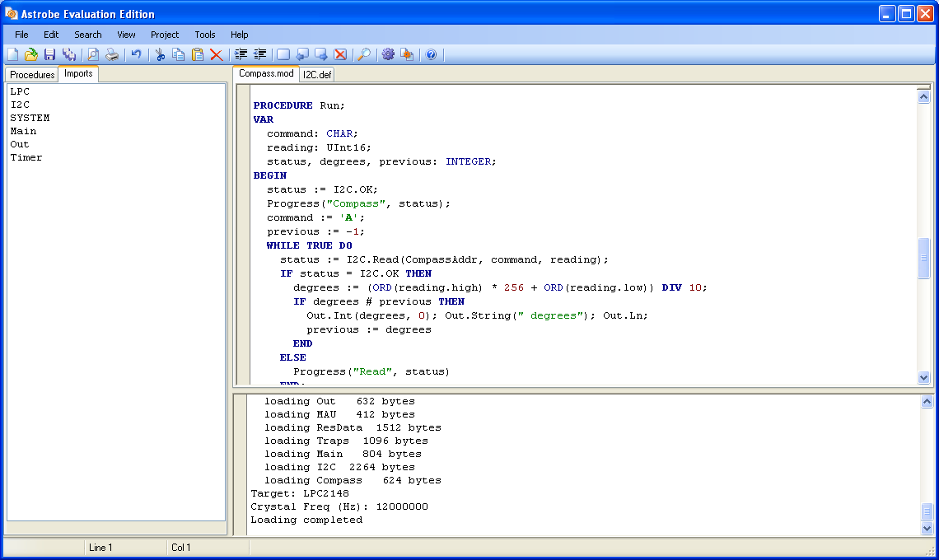Switch to the Procedures tab

tap(32, 75)
